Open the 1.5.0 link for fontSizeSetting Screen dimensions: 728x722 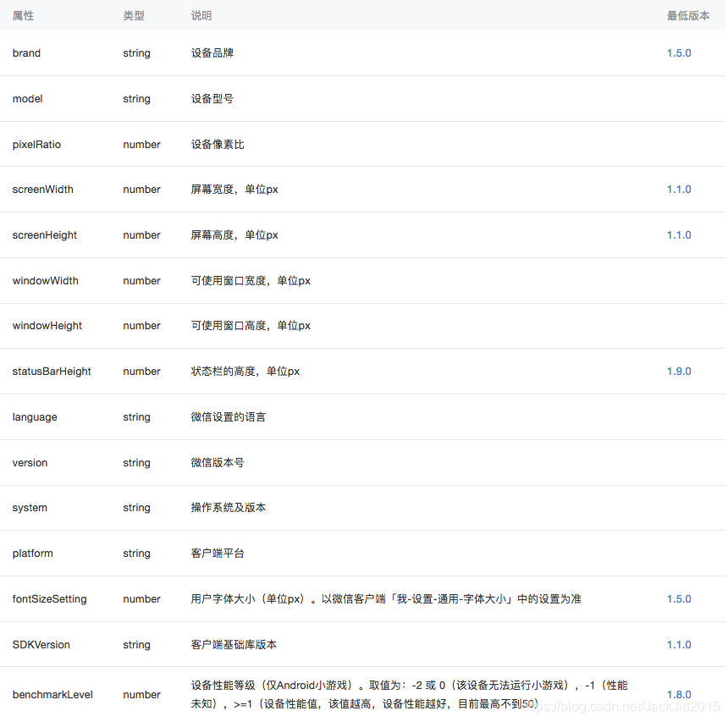[x=678, y=598]
